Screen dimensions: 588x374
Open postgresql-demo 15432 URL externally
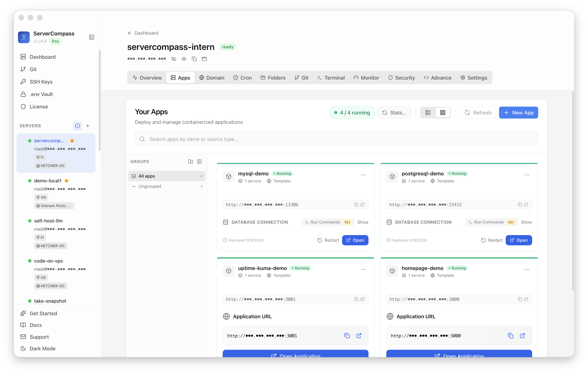pos(526,205)
